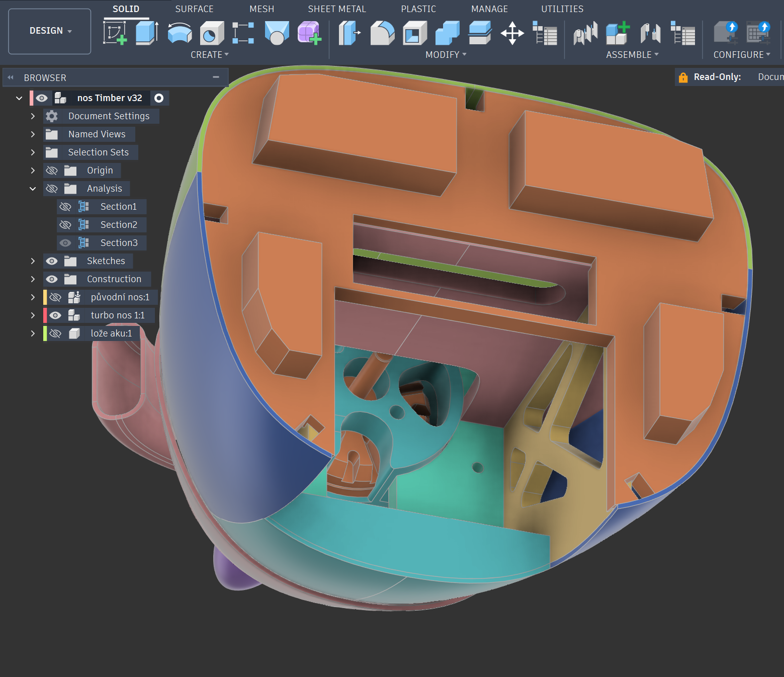Open the purple Create Form tool
The height and width of the screenshot is (677, 784).
309,33
